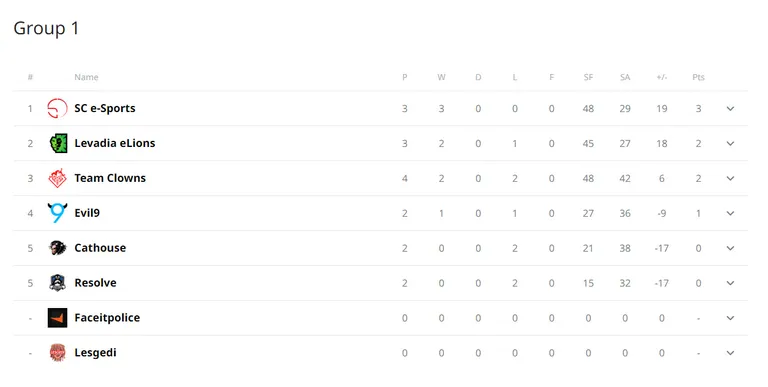This screenshot has width=768, height=387.
Task: Click the Lesgedi team logo
Action: 57,353
